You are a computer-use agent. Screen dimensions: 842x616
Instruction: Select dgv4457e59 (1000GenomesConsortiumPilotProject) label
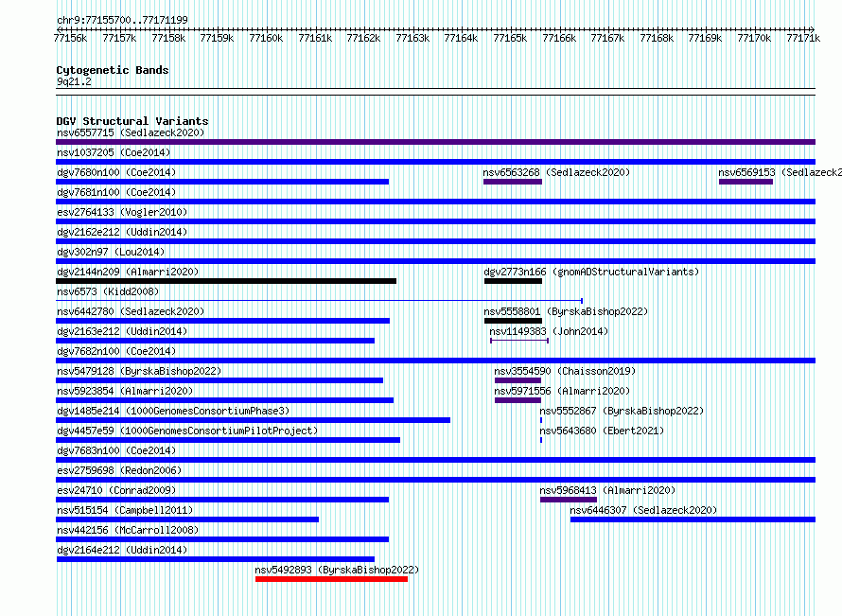187,431
